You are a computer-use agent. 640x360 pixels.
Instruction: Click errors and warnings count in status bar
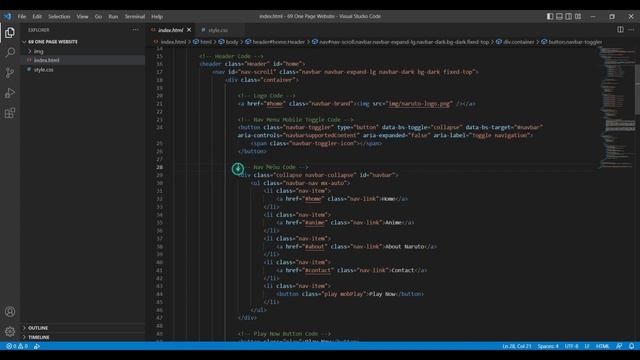[17, 346]
